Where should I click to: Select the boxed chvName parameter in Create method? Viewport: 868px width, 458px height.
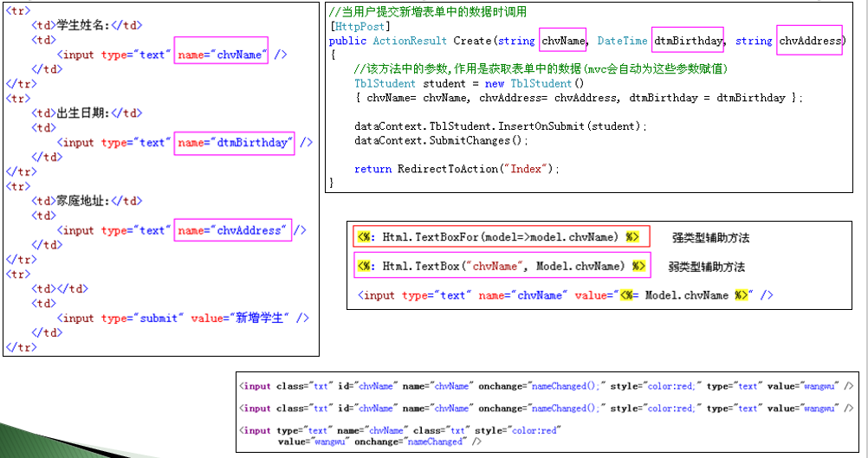563,41
